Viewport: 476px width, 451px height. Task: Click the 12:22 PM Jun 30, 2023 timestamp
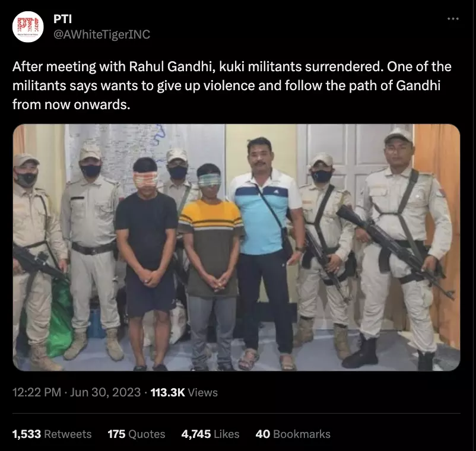click(x=77, y=392)
